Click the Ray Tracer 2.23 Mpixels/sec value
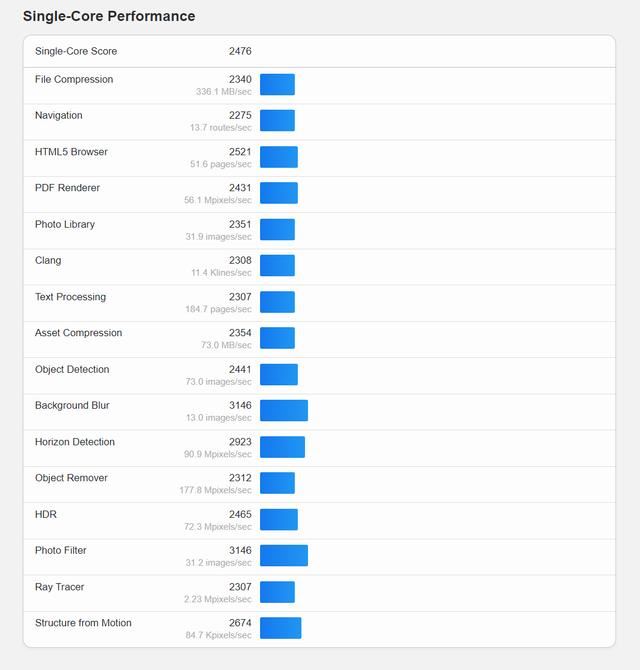This screenshot has width=640, height=670. tap(218, 599)
